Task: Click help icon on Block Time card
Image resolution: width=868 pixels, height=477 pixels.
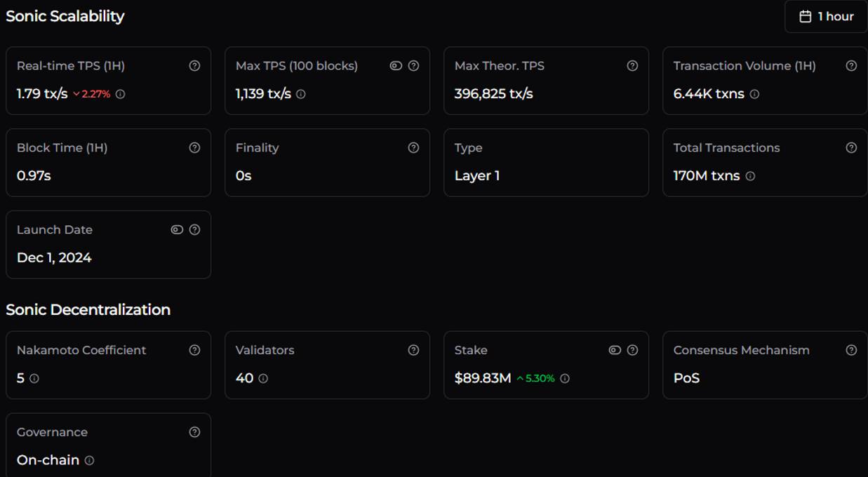Action: click(x=194, y=148)
